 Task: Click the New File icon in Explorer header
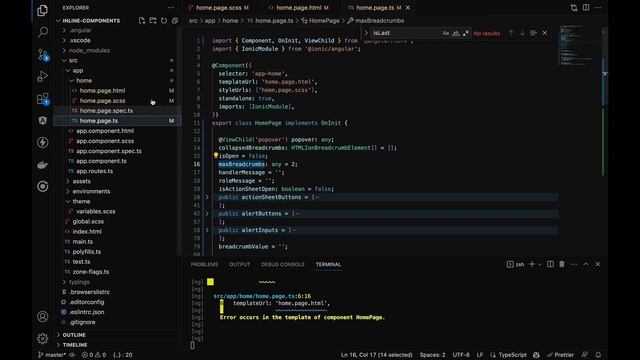pos(142,20)
